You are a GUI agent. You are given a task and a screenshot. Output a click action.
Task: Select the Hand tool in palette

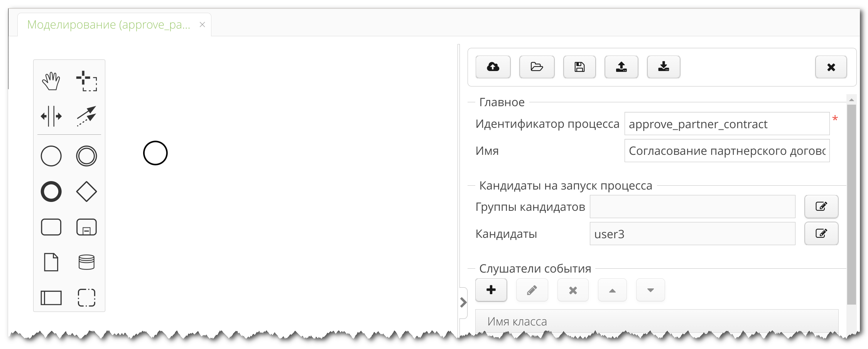tap(51, 81)
